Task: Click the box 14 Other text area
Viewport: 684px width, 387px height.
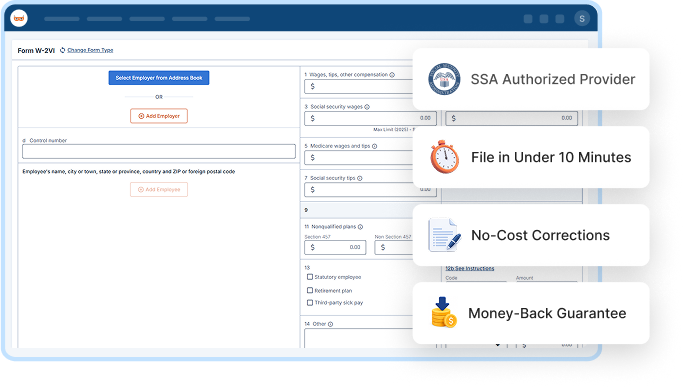Action: pos(359,338)
